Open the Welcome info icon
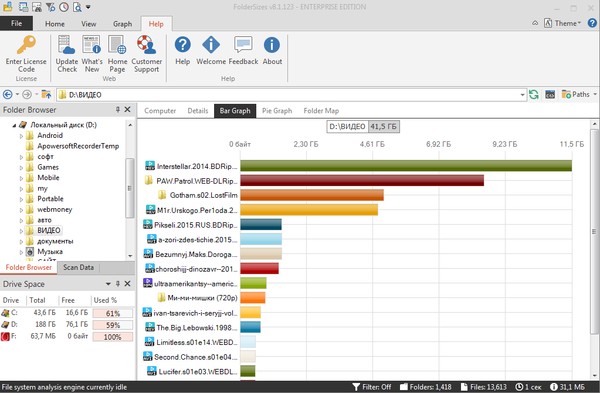The height and width of the screenshot is (393, 600). tap(211, 45)
